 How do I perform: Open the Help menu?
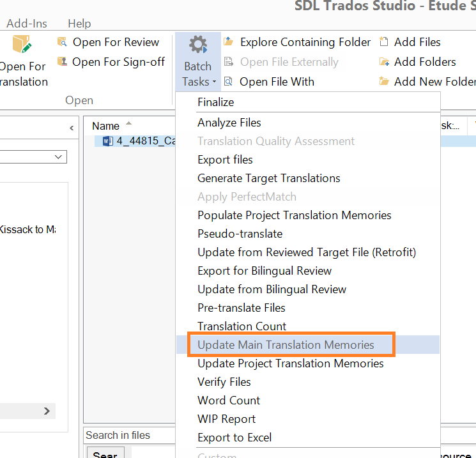click(x=79, y=24)
